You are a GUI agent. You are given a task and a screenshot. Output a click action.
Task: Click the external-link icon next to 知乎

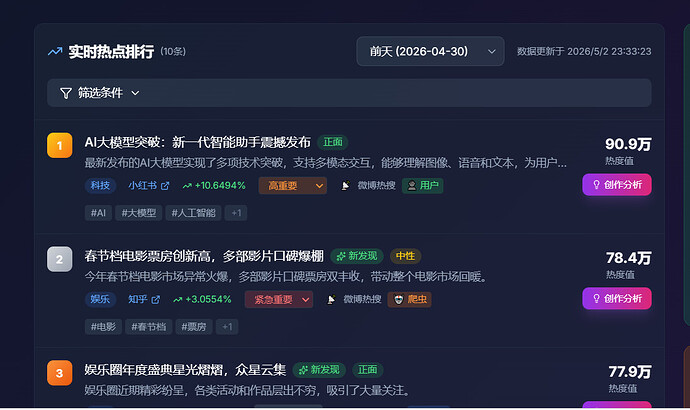point(156,300)
